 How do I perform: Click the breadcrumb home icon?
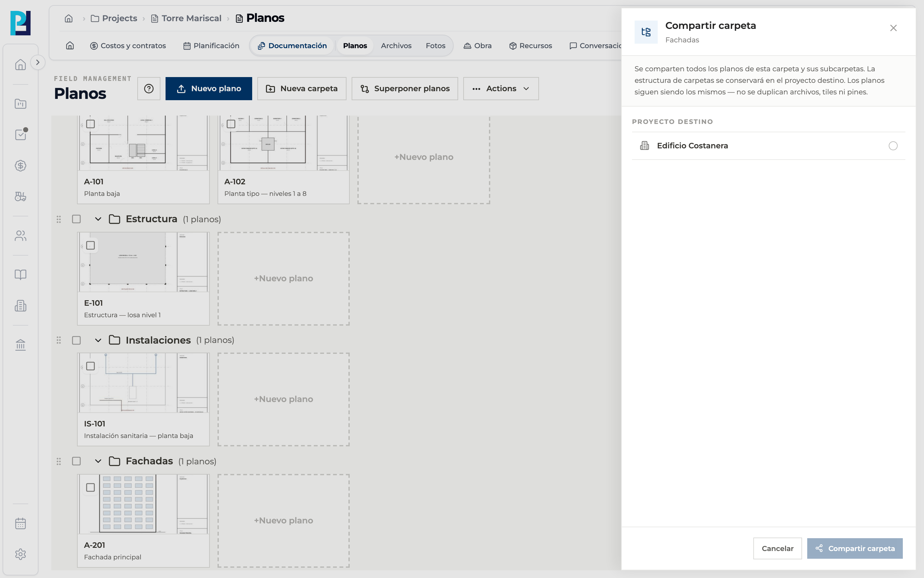coord(69,18)
